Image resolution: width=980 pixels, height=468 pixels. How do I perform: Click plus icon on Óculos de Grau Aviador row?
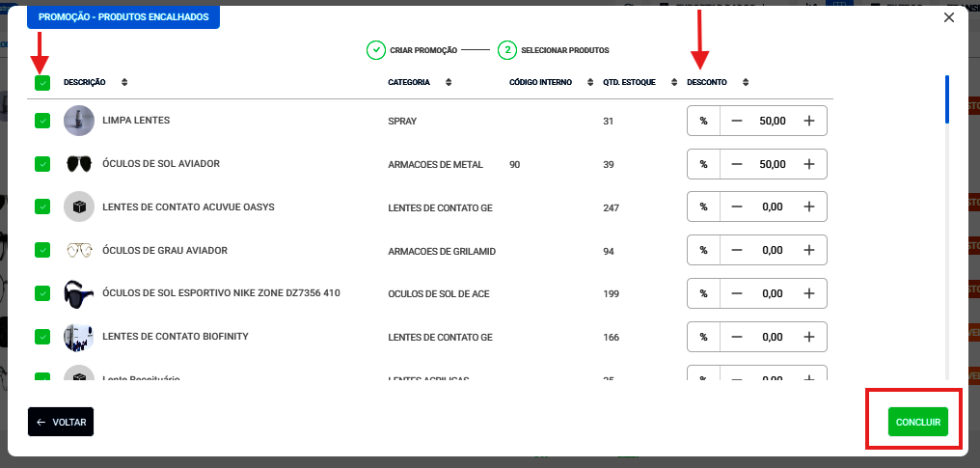click(x=808, y=251)
